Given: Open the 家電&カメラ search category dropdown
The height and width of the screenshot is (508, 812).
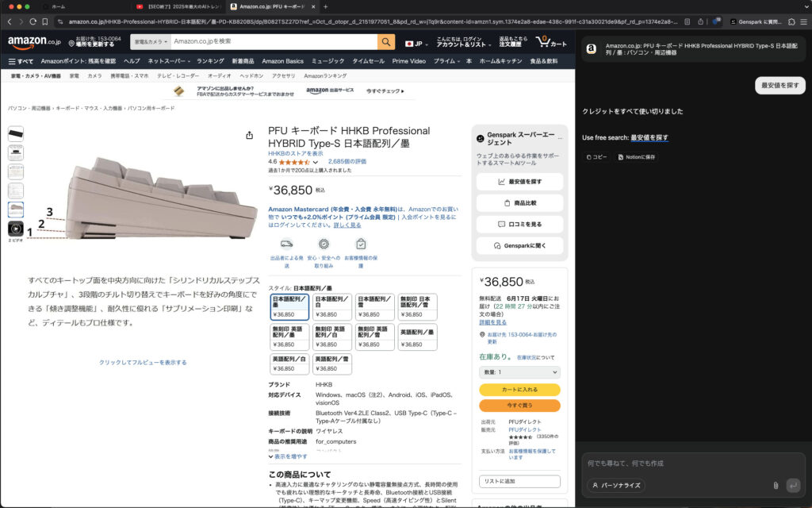Looking at the screenshot, I should (x=151, y=41).
